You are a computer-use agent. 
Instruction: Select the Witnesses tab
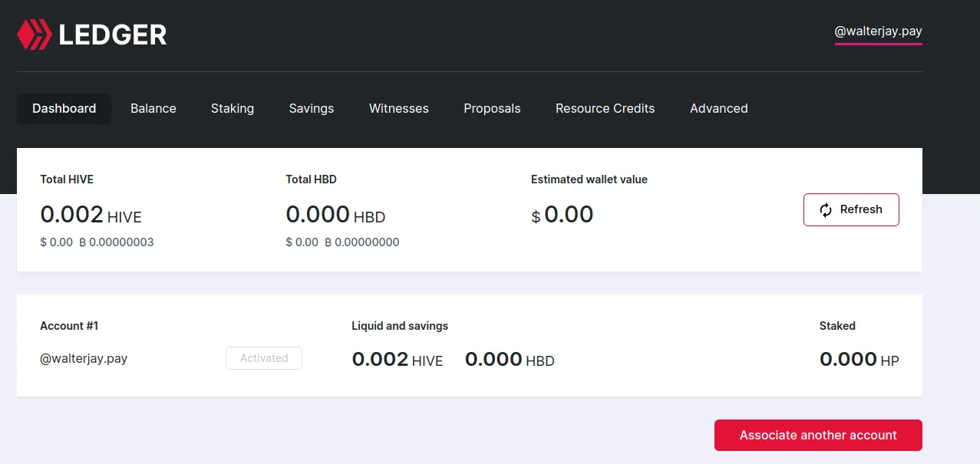tap(399, 109)
